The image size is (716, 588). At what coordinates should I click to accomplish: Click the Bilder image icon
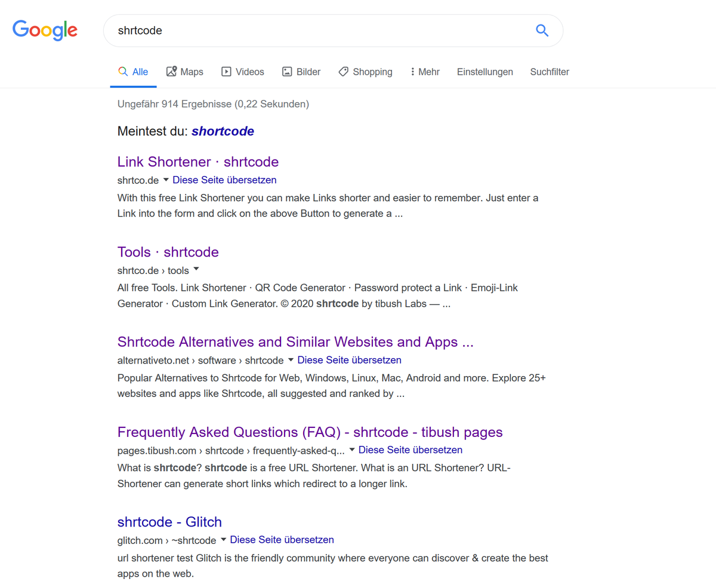(287, 72)
